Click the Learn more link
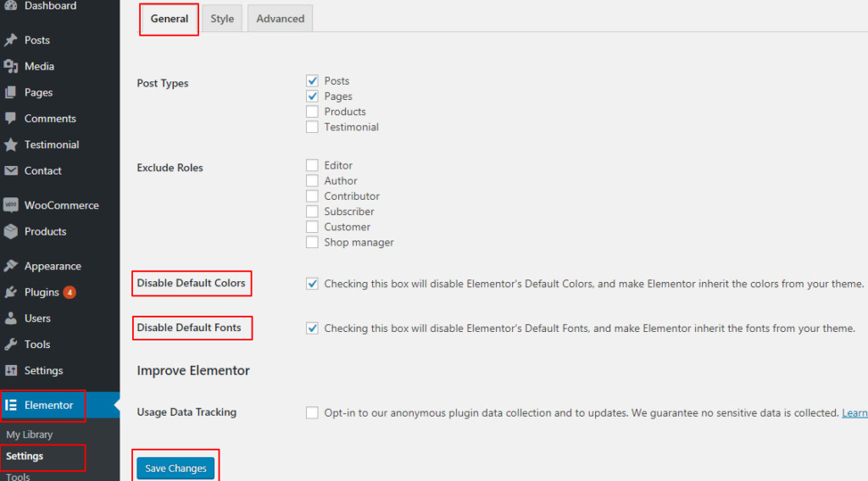This screenshot has height=481, width=868. (x=854, y=413)
